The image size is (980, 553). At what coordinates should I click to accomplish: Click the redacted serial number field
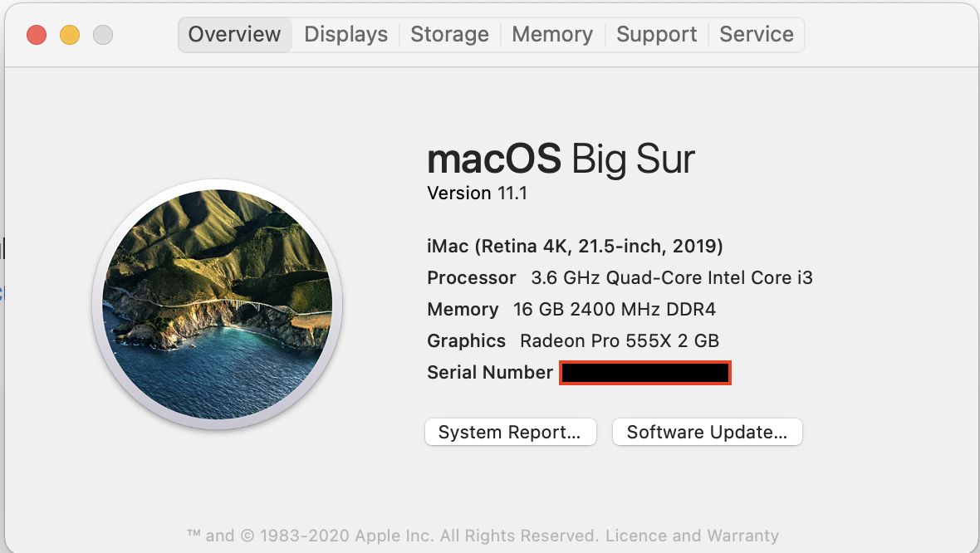pos(645,373)
